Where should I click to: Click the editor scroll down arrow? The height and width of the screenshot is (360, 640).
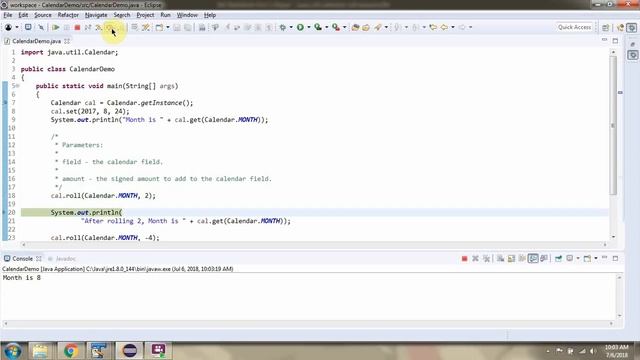(x=613, y=237)
